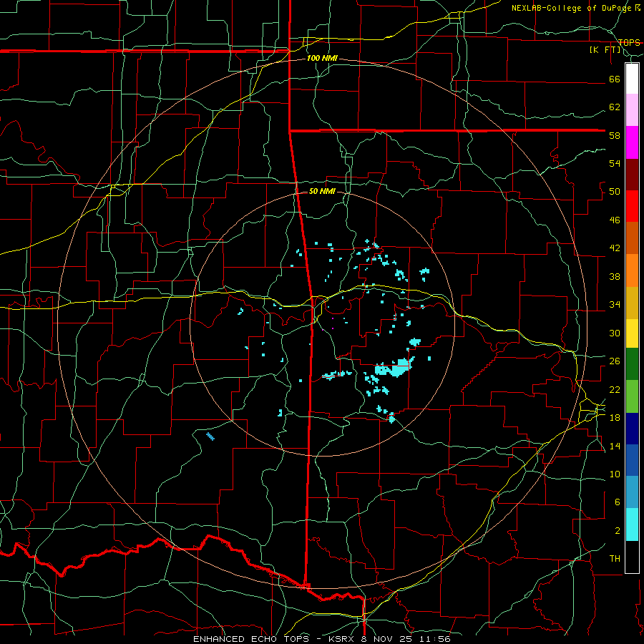The width and height of the screenshot is (644, 644).
Task: Click the white swatch in the tops legend
Action: point(632,79)
